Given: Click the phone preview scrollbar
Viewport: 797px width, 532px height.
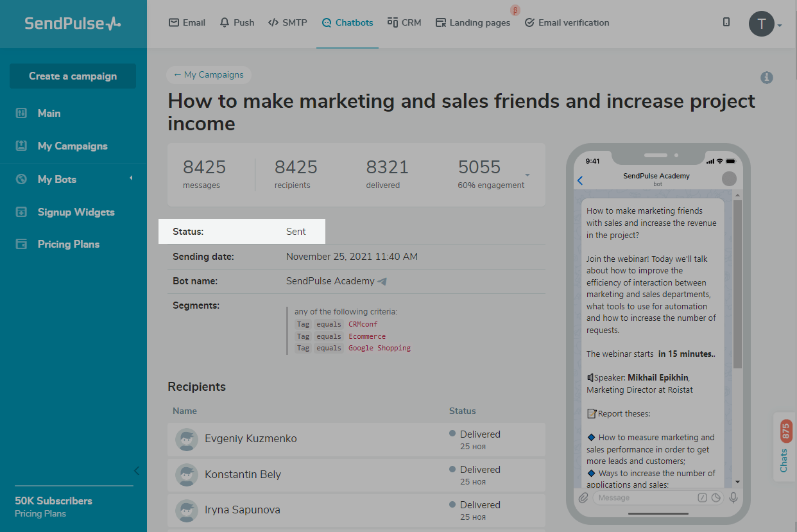Looking at the screenshot, I should pos(737,282).
